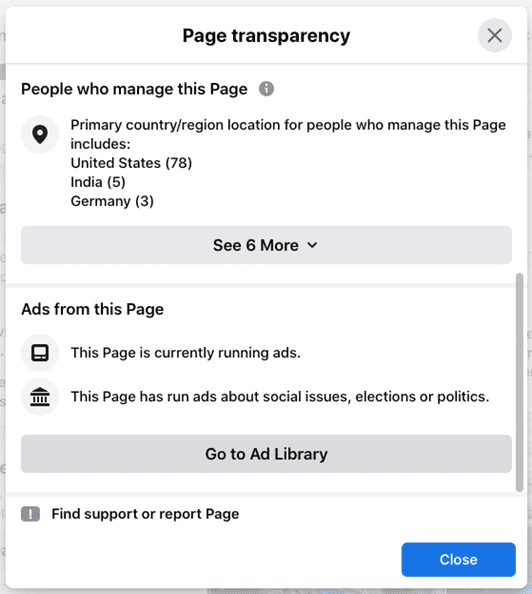
Task: Click the dialog's vertical scrollbar
Action: coord(519,382)
